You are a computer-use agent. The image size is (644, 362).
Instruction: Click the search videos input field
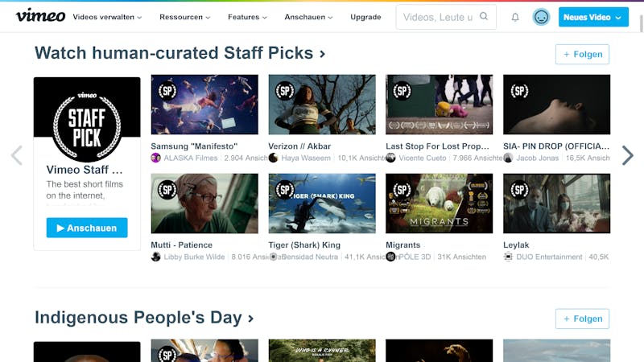438,17
